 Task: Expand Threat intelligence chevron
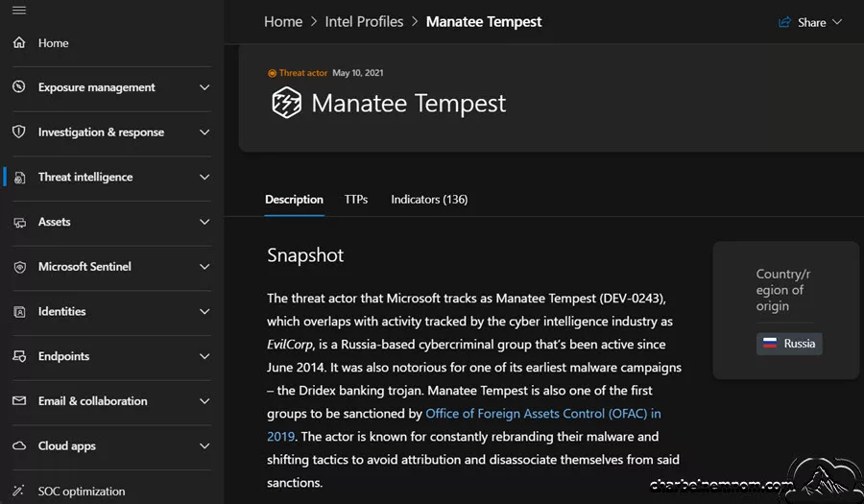click(204, 177)
